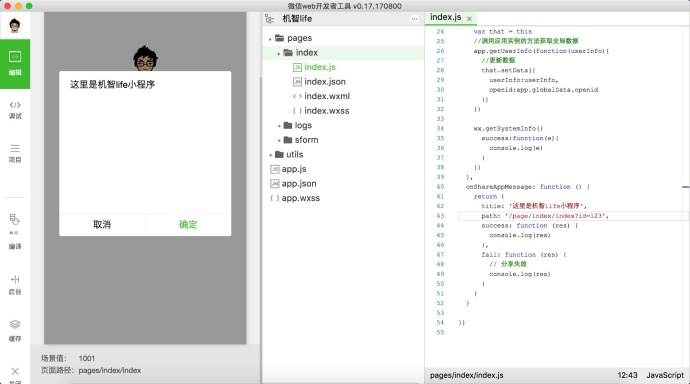Click the braces icon beside app.wxss
Image resolution: width=690 pixels, height=384 pixels.
click(x=275, y=198)
